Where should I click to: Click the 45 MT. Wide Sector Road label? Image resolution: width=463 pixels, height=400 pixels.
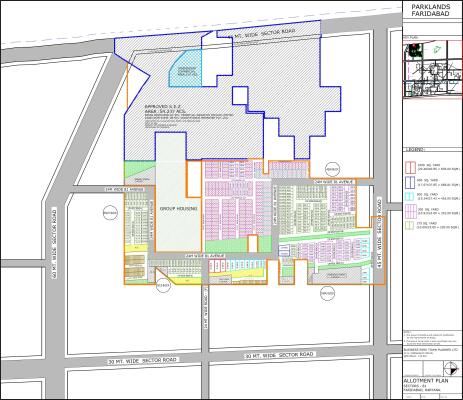click(x=379, y=233)
